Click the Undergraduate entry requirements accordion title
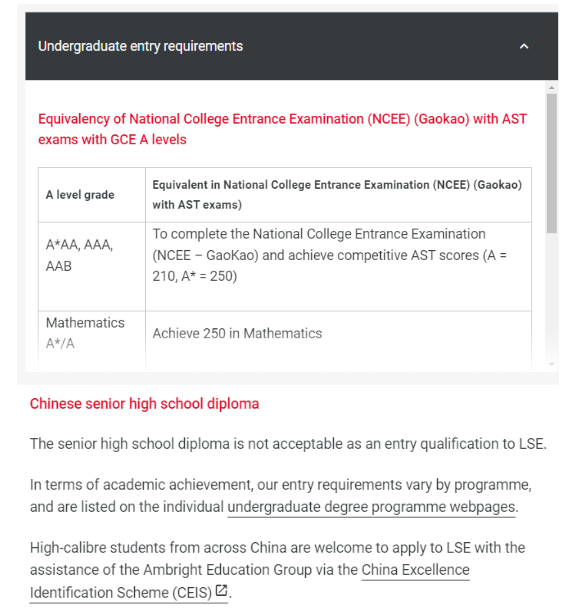Image resolution: width=586 pixels, height=613 pixels. click(x=140, y=46)
